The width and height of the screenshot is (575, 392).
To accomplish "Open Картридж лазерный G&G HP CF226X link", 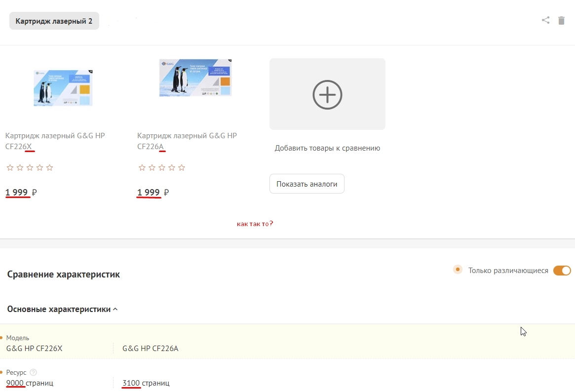I will tap(55, 141).
